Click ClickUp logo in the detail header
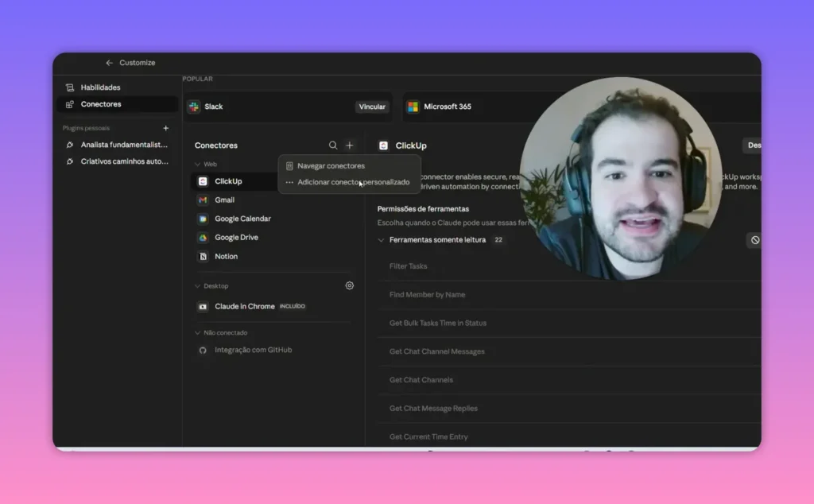Screen dimensions: 814x504 click(384, 145)
